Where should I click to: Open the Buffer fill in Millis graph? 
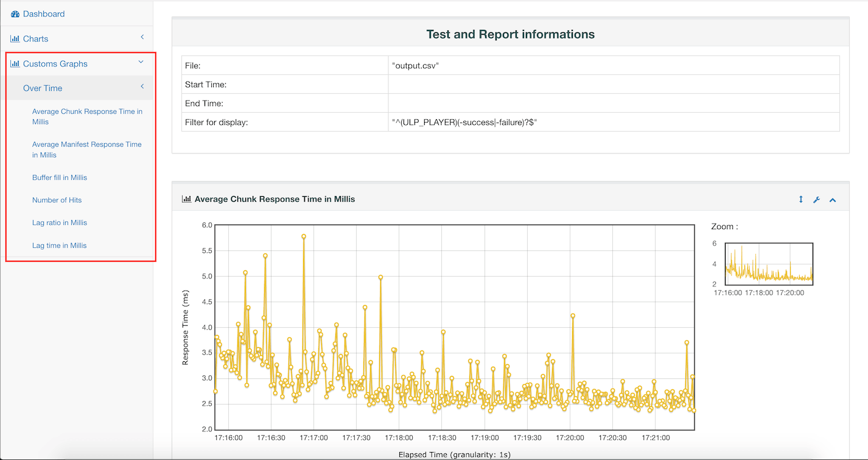pyautogui.click(x=60, y=177)
